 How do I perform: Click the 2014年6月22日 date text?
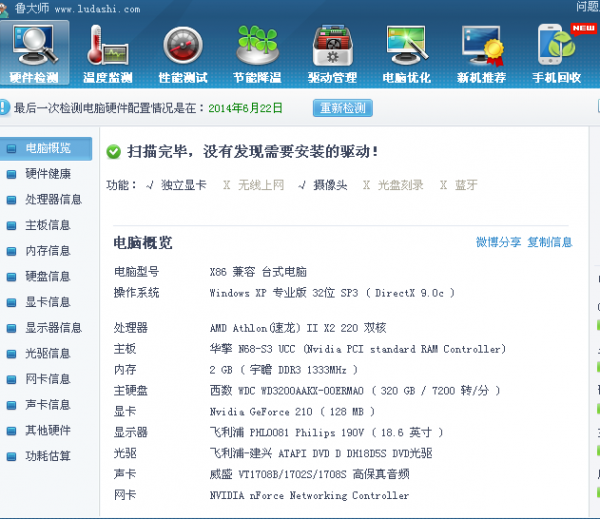[245, 108]
